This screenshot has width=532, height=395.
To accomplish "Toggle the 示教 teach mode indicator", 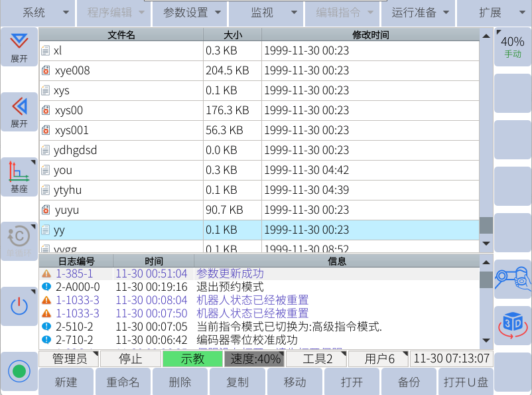I will 192,359.
